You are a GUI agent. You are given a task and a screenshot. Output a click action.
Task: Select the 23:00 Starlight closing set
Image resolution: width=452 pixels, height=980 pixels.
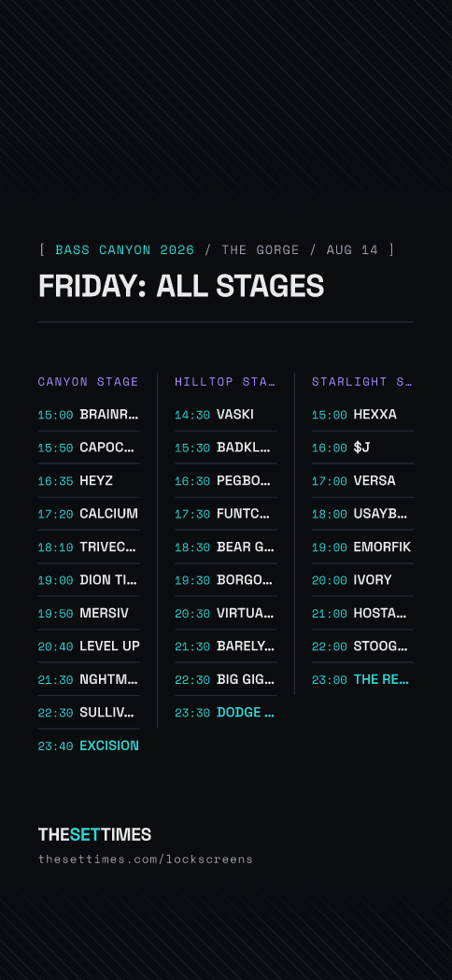pyautogui.click(x=362, y=679)
